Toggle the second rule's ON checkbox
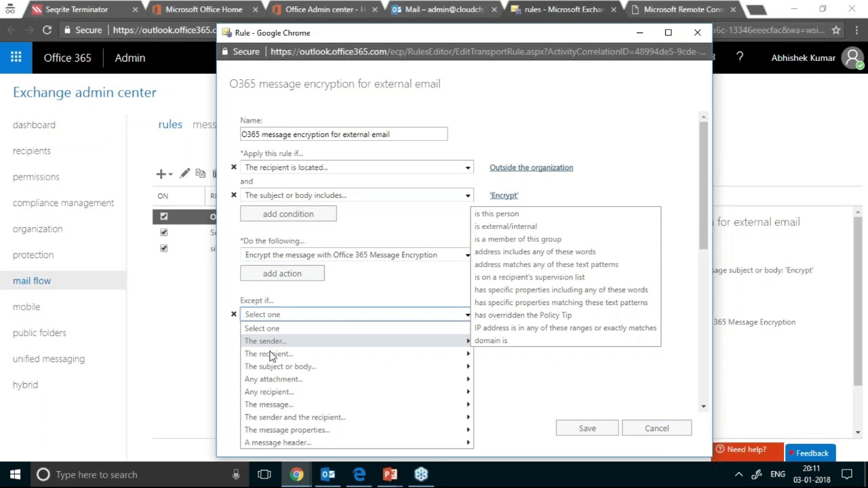 [x=163, y=232]
